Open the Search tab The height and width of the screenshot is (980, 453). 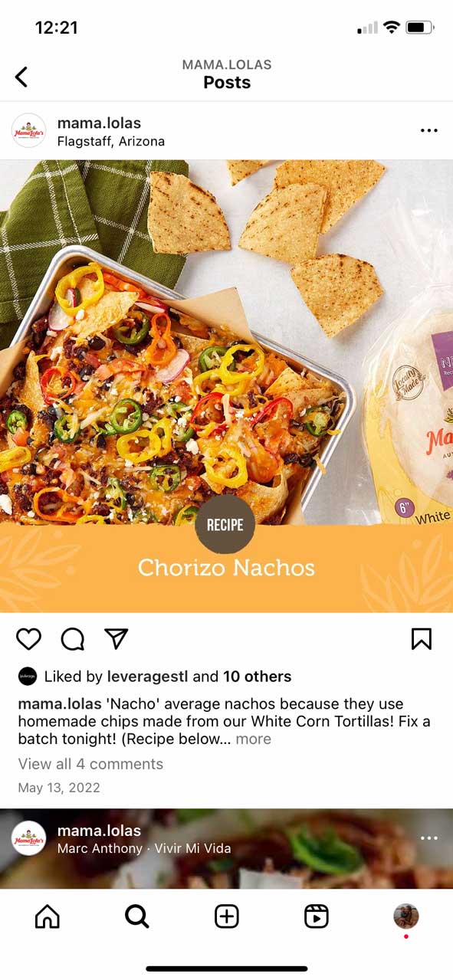(136, 916)
